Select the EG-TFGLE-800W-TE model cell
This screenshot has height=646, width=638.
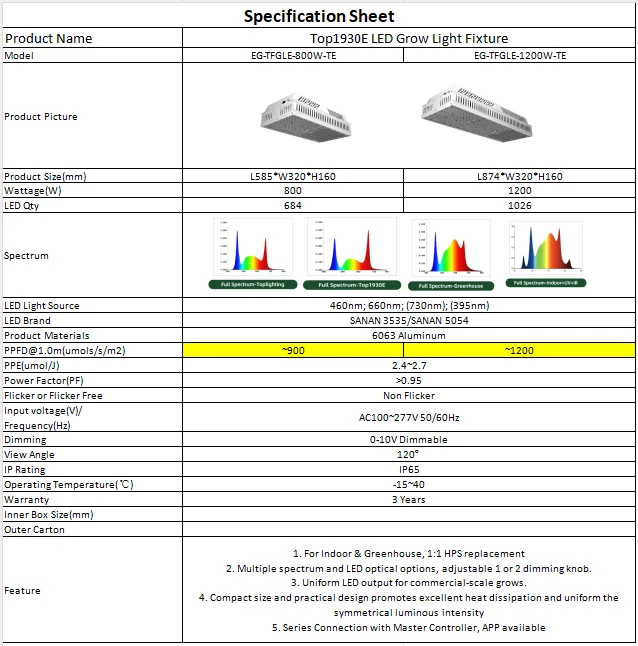[294, 56]
